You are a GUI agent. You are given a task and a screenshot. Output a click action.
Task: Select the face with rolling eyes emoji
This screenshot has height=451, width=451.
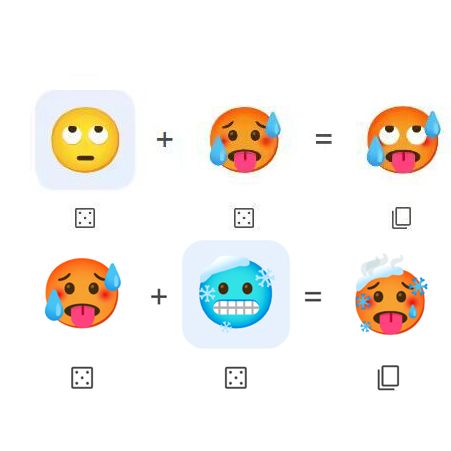(85, 140)
